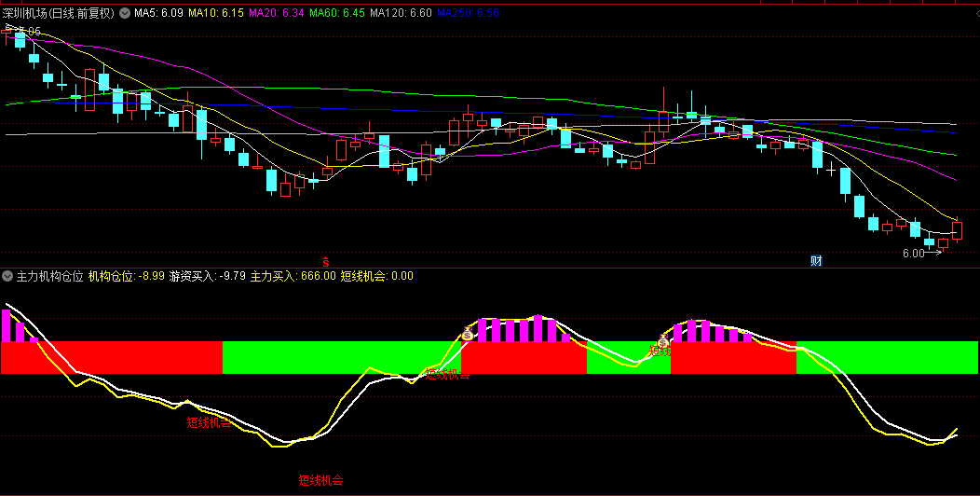Open the dropdown beside 深圳机场 chart title
980x496 pixels.
125,13
